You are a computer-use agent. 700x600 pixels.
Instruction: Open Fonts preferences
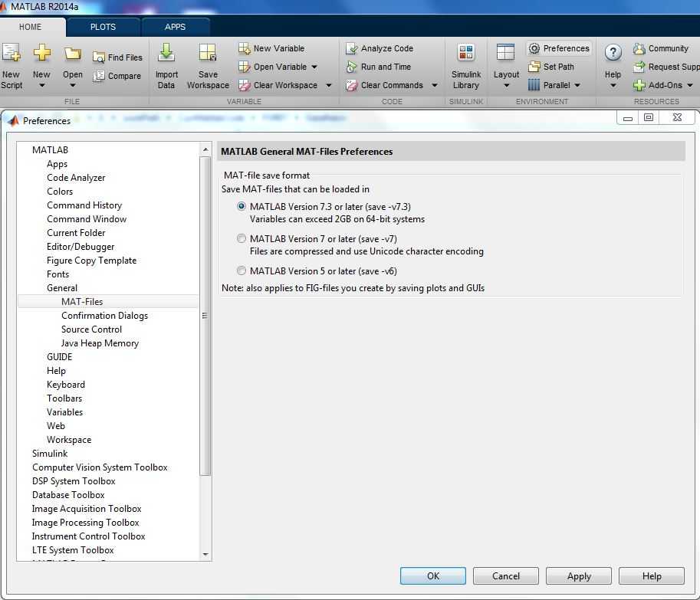pyautogui.click(x=58, y=274)
